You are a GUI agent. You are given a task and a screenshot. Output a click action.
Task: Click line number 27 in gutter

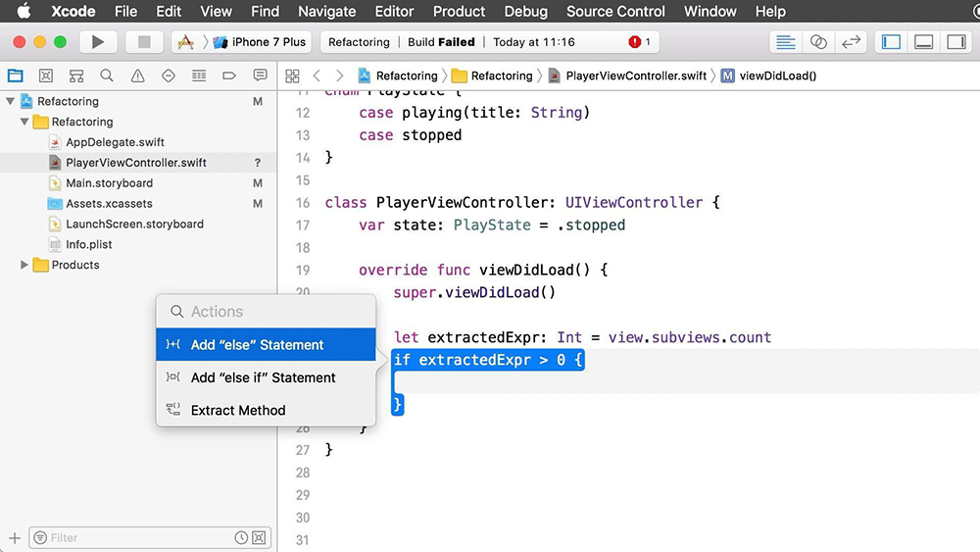[303, 450]
